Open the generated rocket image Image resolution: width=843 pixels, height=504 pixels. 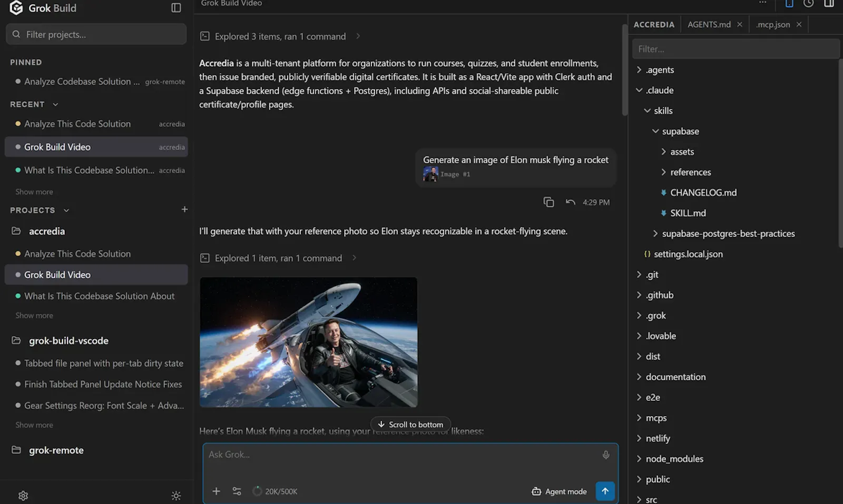tap(309, 342)
